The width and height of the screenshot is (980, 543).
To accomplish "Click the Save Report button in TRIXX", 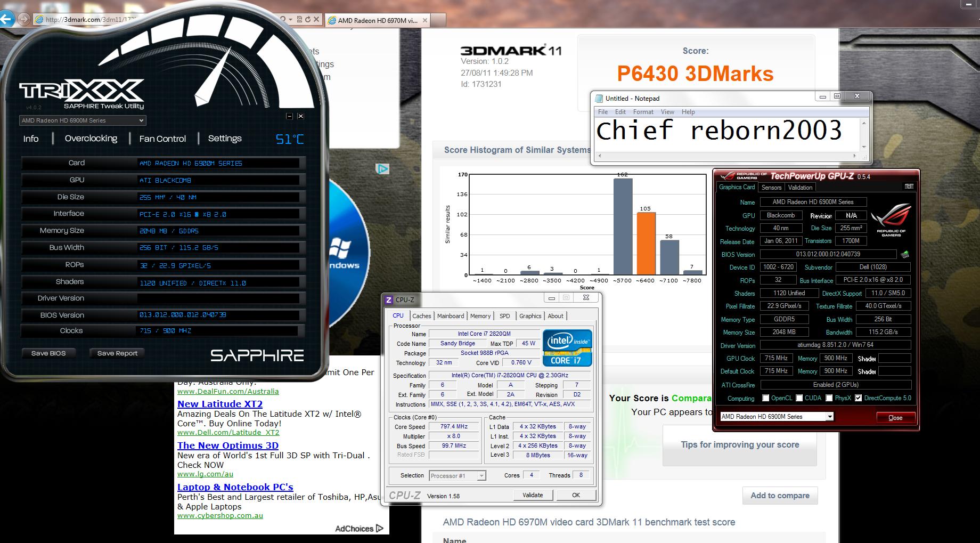I will point(117,353).
